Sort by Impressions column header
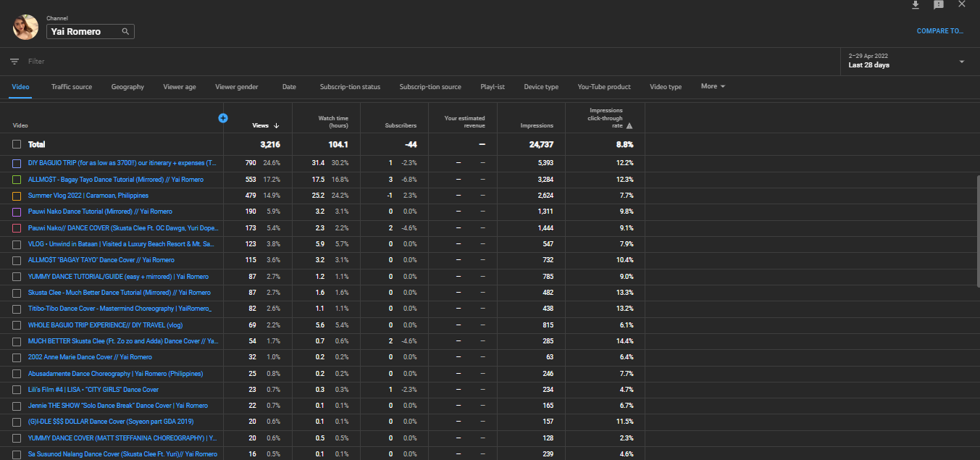Image resolution: width=980 pixels, height=460 pixels. point(537,126)
